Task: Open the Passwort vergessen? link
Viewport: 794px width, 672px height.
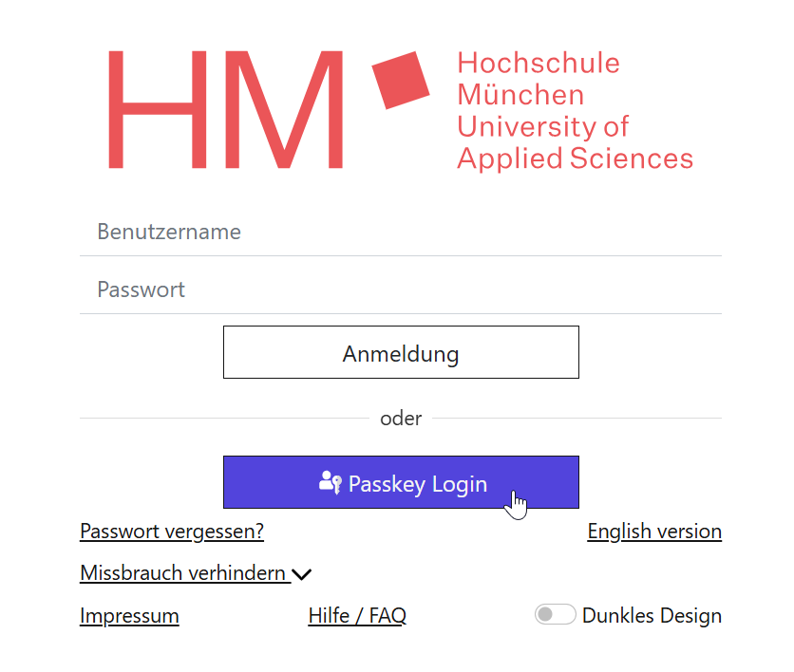Action: (x=172, y=532)
